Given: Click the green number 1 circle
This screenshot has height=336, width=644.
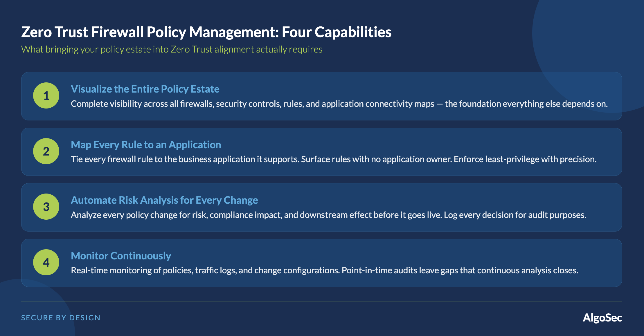Looking at the screenshot, I should [46, 95].
